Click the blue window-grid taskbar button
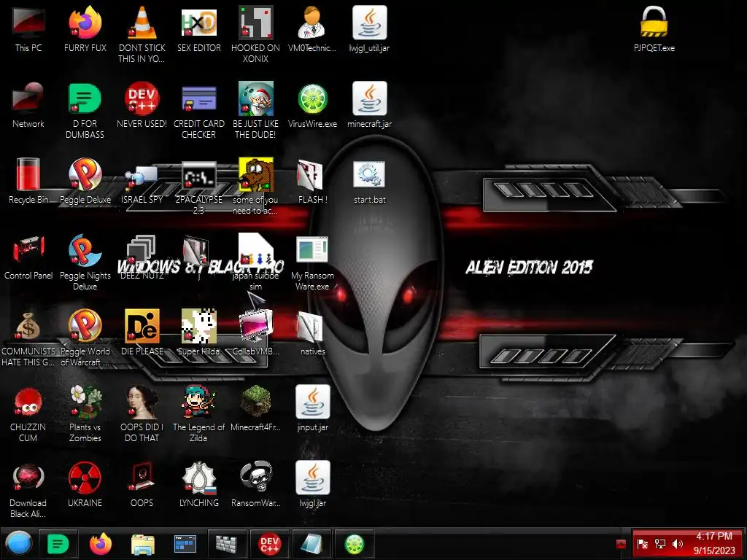The image size is (747, 560). [x=185, y=543]
